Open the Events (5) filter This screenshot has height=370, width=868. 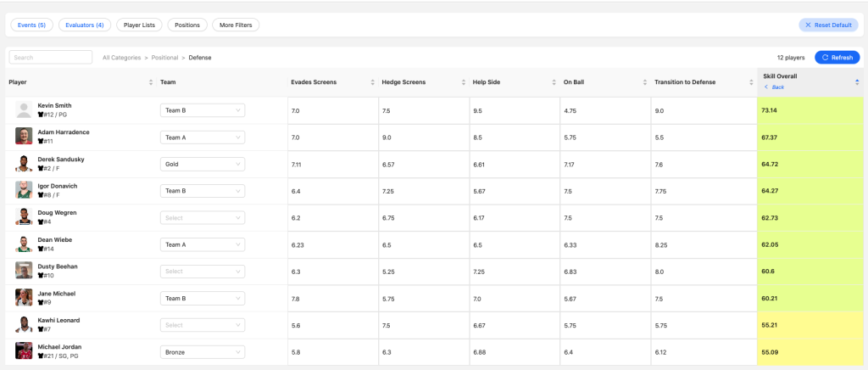coord(32,25)
